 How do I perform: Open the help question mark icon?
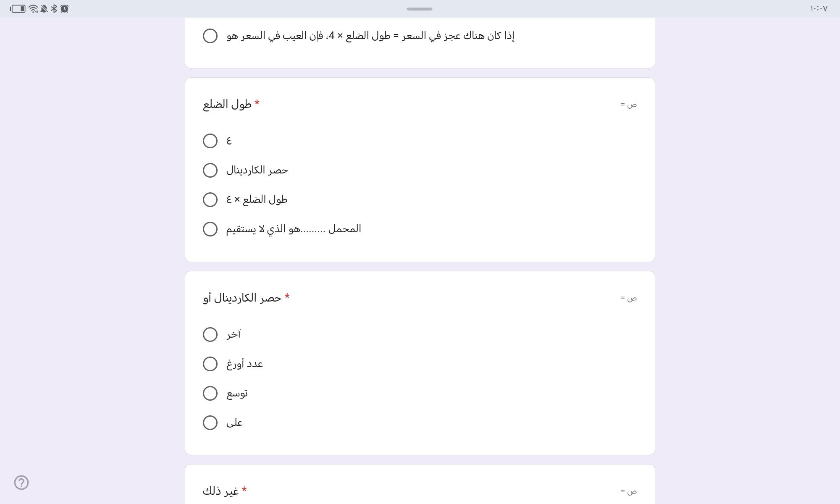point(21,483)
